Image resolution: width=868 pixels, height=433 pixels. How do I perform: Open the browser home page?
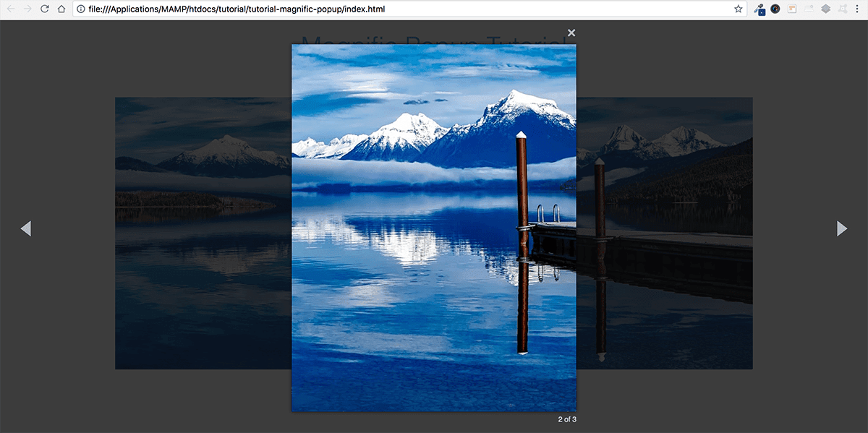tap(62, 9)
